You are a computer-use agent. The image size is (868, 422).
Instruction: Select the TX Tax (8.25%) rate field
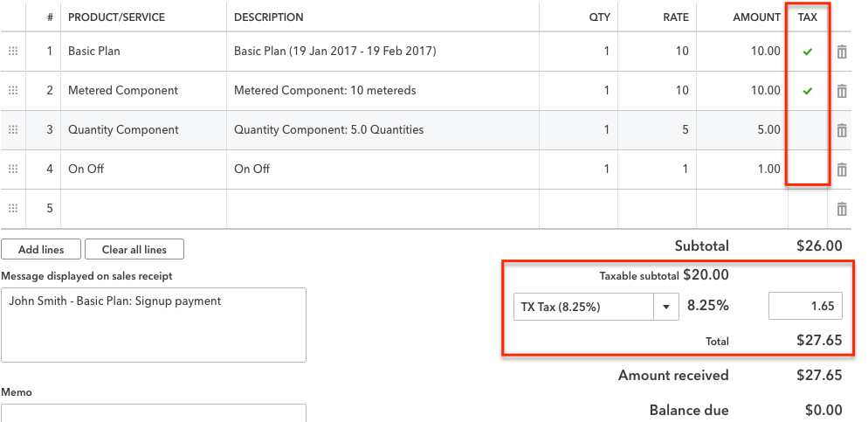pyautogui.click(x=583, y=307)
